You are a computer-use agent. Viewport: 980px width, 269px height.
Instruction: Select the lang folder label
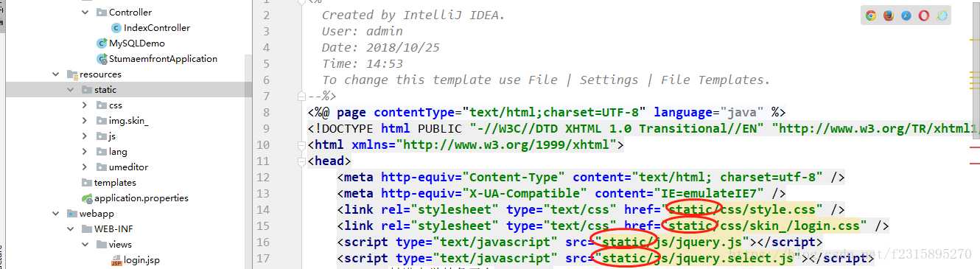[x=118, y=152]
